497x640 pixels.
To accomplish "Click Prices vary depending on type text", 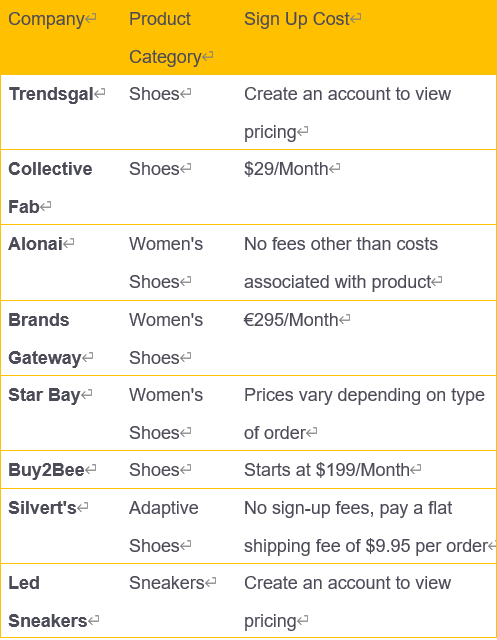I will pos(364,395).
